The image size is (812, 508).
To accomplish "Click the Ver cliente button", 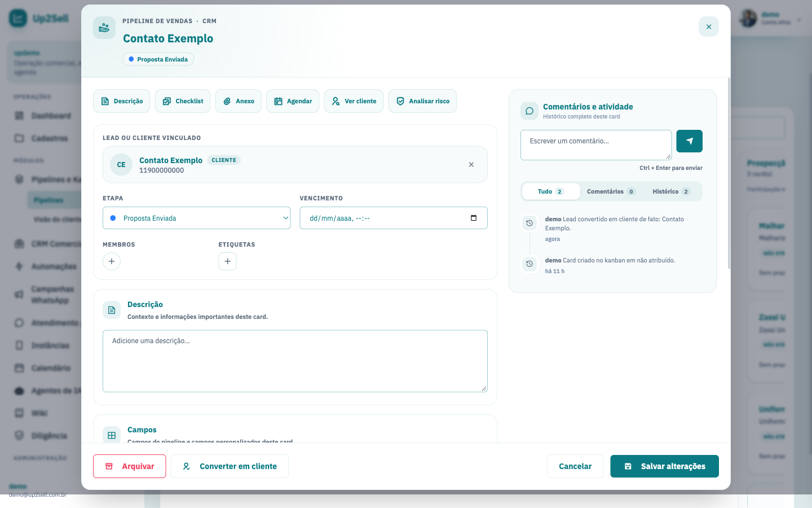I will [354, 101].
